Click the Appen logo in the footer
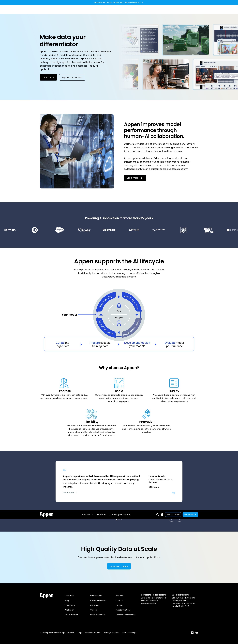The image size is (238, 644). [46, 596]
